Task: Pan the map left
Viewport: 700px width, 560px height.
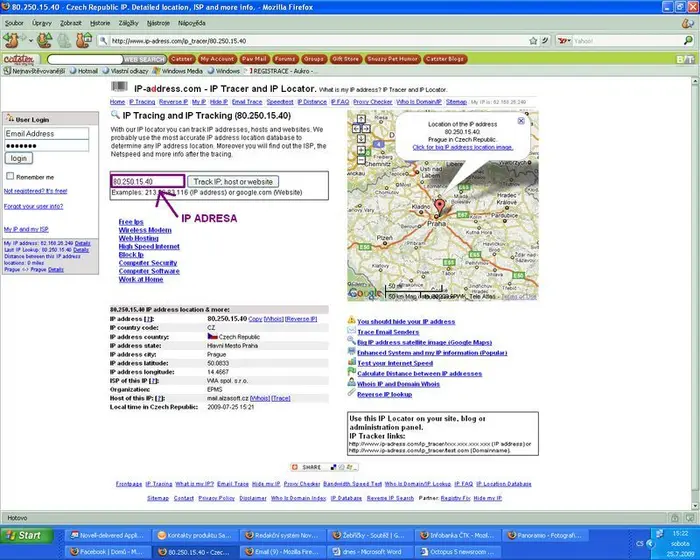Action: pos(356,129)
